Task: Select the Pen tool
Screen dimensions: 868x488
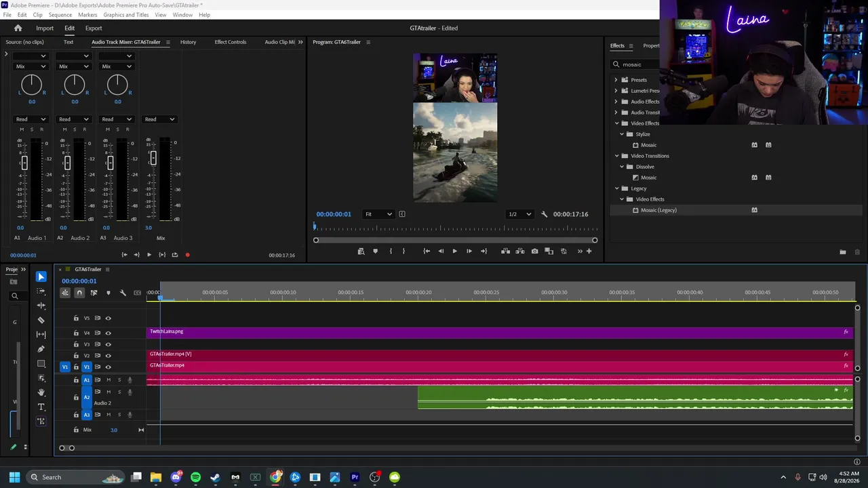Action: 41,349
